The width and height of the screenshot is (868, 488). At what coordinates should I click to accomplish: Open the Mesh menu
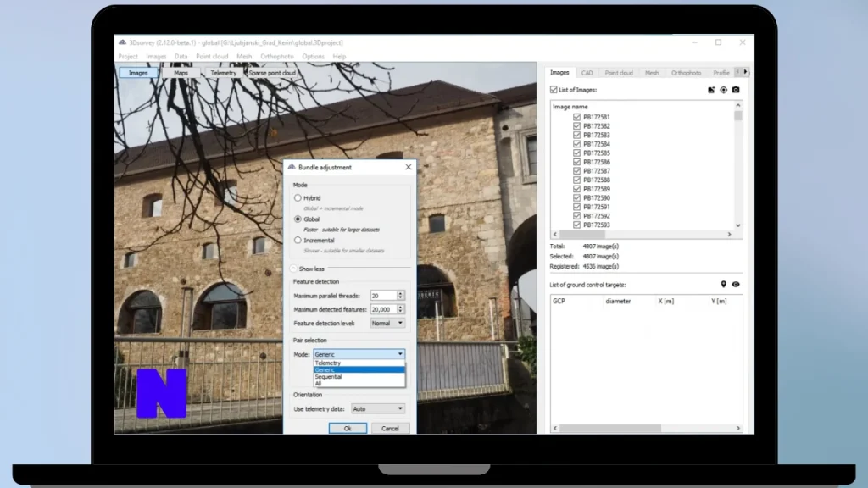click(x=244, y=57)
